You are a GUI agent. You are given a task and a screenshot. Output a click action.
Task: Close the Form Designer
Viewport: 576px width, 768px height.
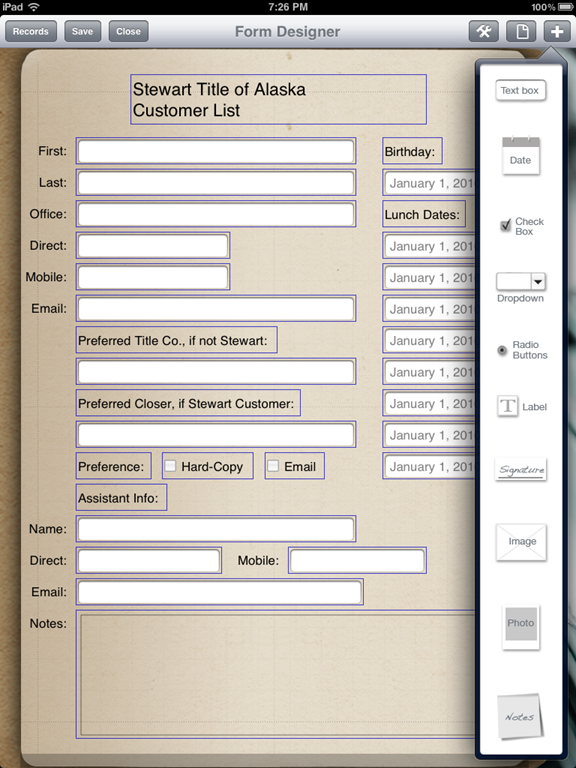tap(128, 31)
